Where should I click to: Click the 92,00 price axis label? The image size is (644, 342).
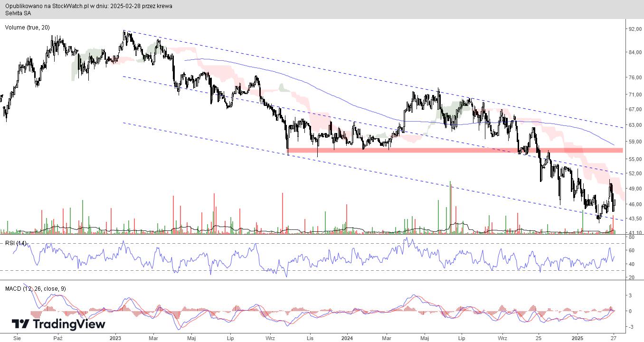[x=635, y=29]
